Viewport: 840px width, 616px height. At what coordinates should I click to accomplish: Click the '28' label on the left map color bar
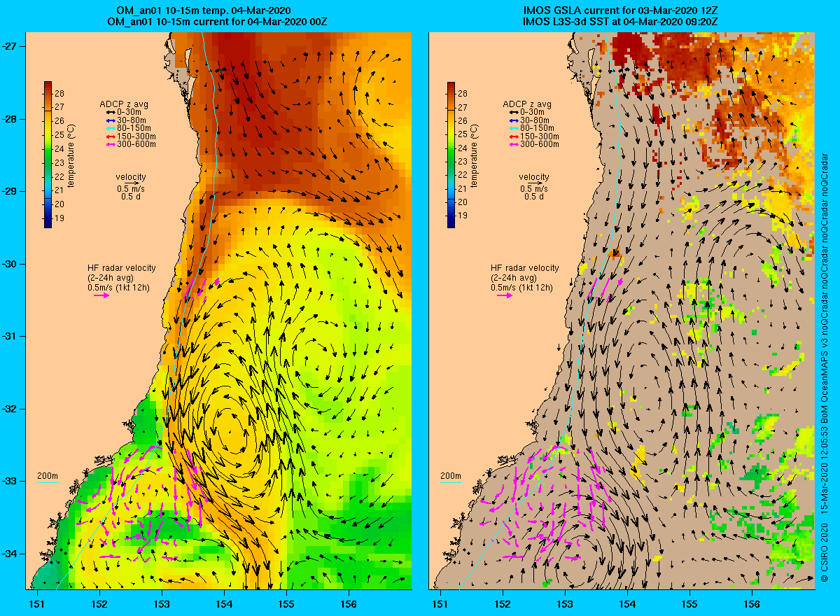59,94
